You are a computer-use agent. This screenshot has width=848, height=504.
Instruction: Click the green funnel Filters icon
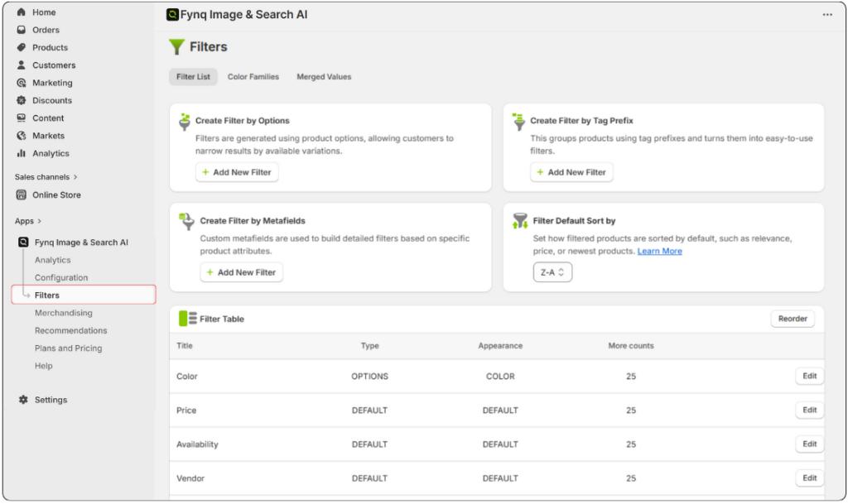point(176,47)
